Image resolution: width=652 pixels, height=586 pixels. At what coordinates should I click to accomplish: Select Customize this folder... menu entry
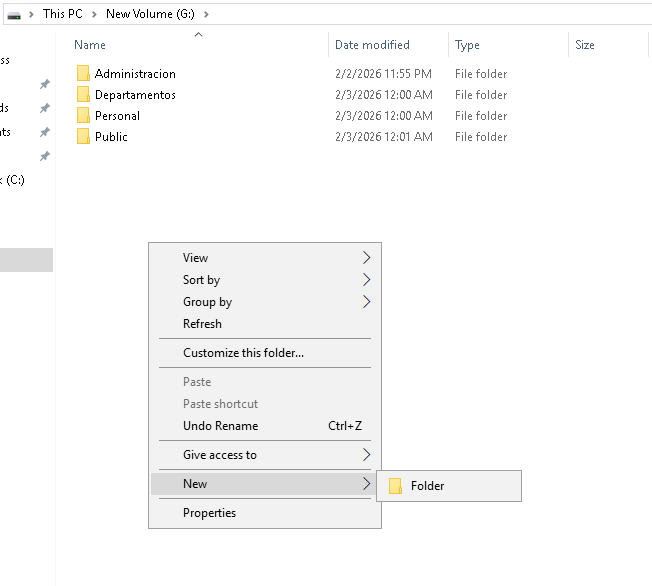[x=243, y=353]
